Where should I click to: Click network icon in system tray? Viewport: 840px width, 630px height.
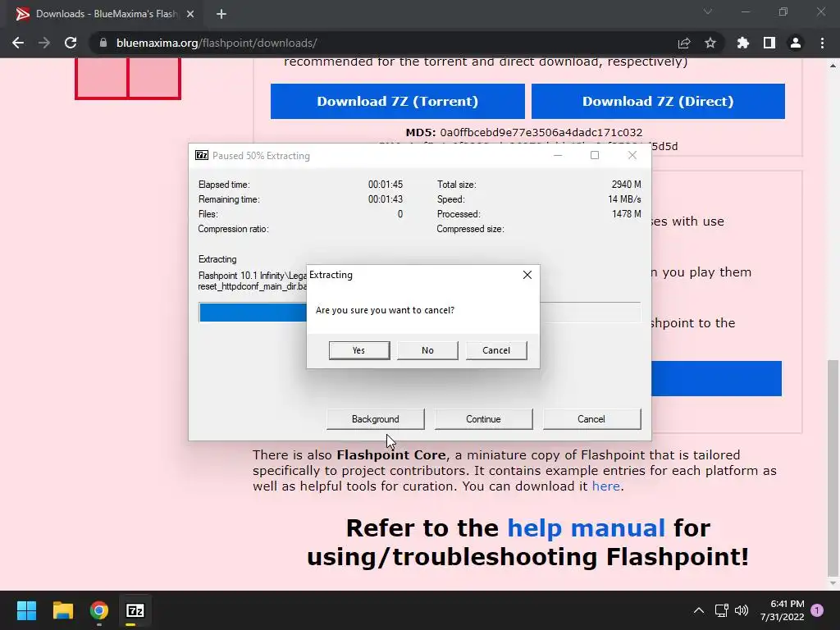pos(721,610)
